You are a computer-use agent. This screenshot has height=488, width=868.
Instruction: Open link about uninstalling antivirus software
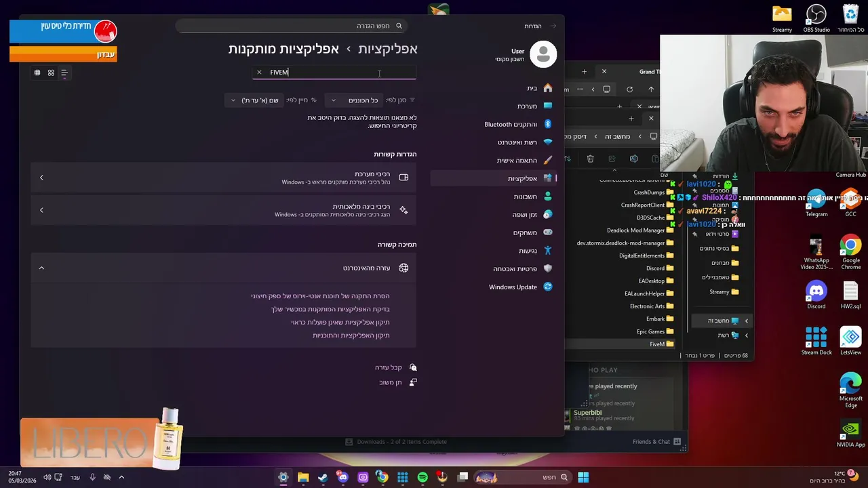tap(320, 296)
